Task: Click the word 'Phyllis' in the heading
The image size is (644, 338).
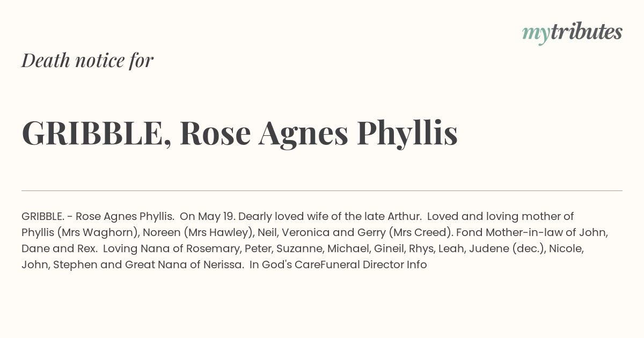Action: 407,134
